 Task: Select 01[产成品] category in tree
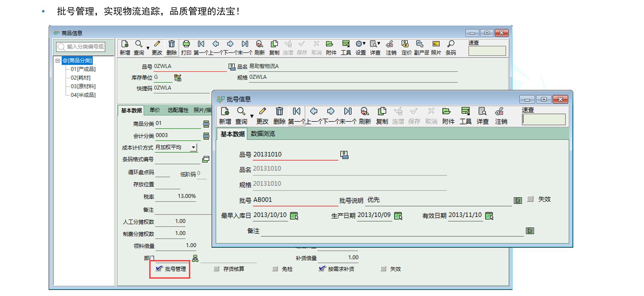click(x=83, y=69)
